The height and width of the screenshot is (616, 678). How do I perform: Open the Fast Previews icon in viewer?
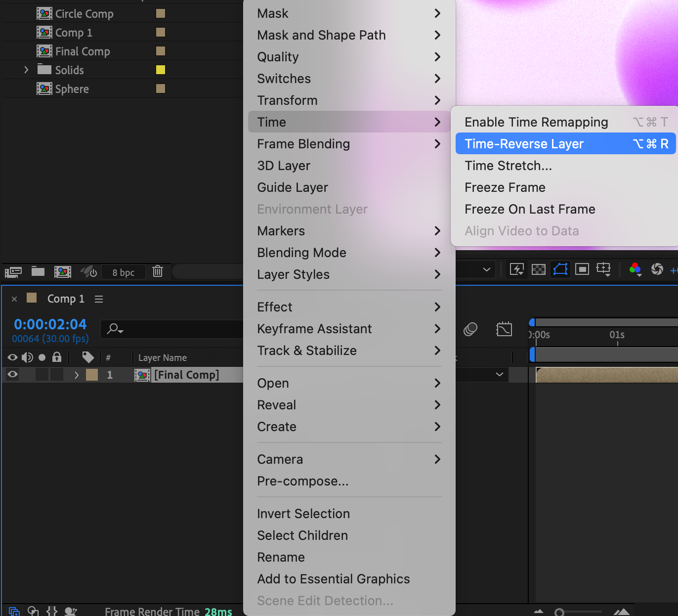pos(517,269)
